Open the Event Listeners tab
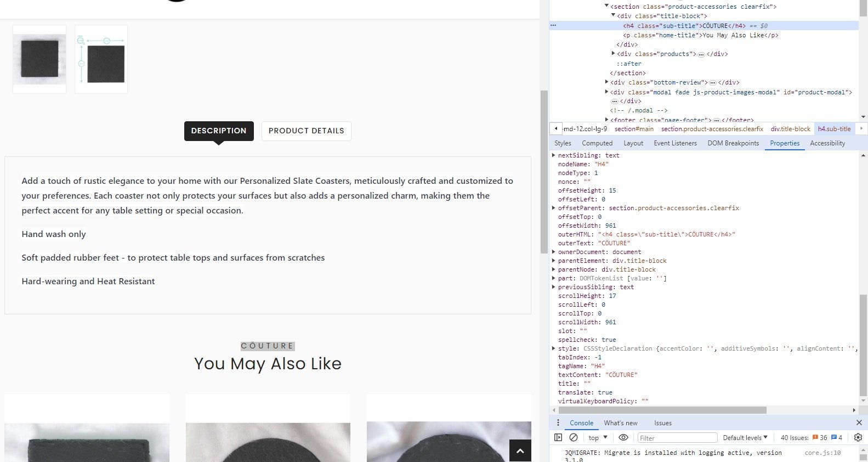Viewport: 868px width, 462px height. [x=675, y=143]
